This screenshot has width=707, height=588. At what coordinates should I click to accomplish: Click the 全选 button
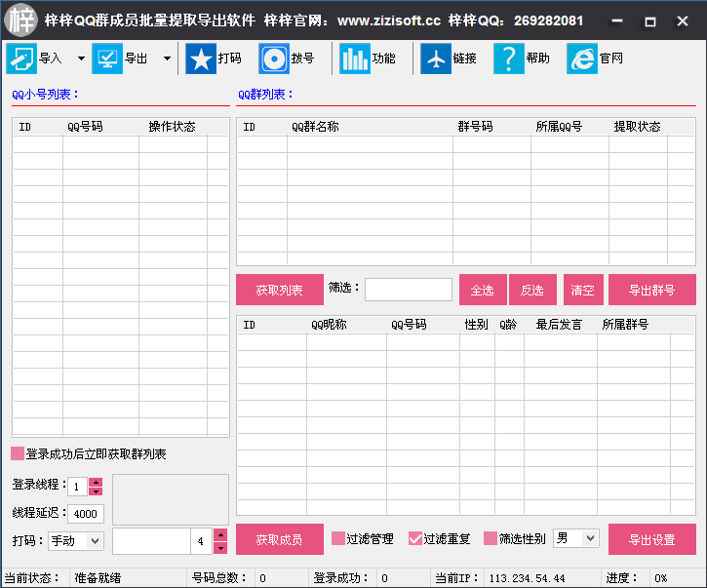pos(483,290)
